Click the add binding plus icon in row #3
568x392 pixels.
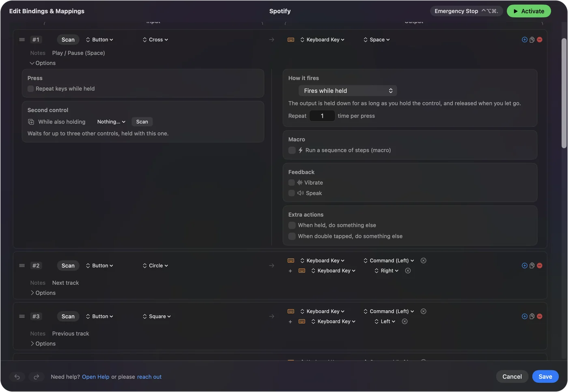(x=525, y=316)
